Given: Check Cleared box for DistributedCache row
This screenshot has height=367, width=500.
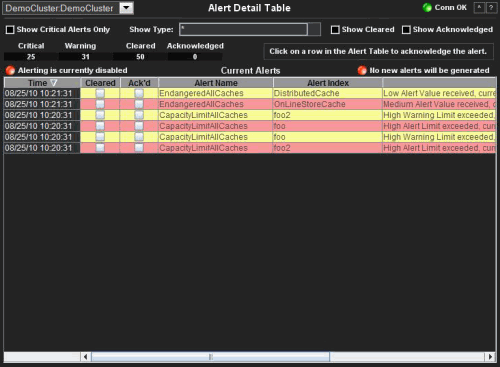Looking at the screenshot, I should 100,93.
